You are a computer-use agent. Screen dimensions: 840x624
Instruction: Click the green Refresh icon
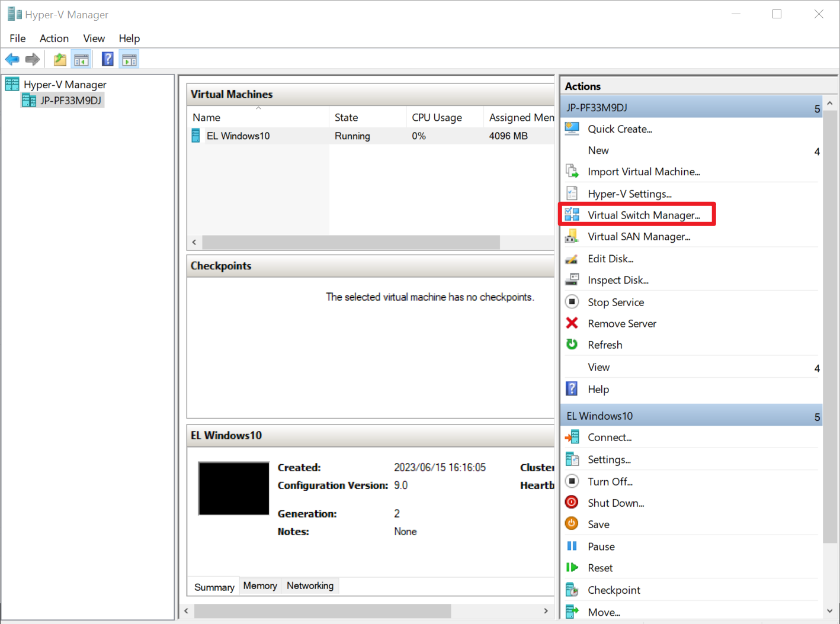(572, 345)
